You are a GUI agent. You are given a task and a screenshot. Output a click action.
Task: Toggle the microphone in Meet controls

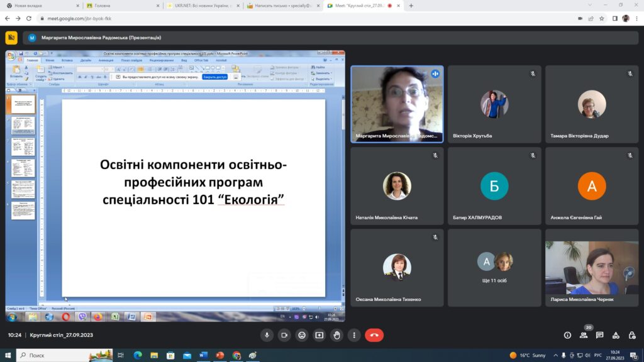click(267, 335)
